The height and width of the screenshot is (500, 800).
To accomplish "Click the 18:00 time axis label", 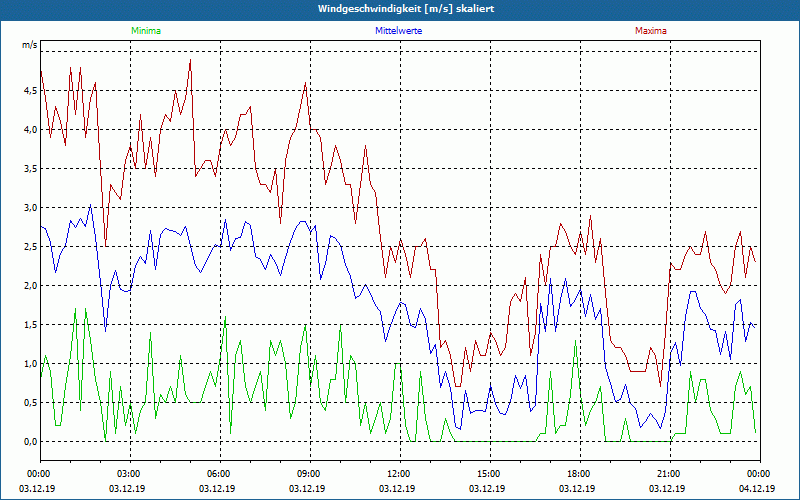I will [578, 474].
